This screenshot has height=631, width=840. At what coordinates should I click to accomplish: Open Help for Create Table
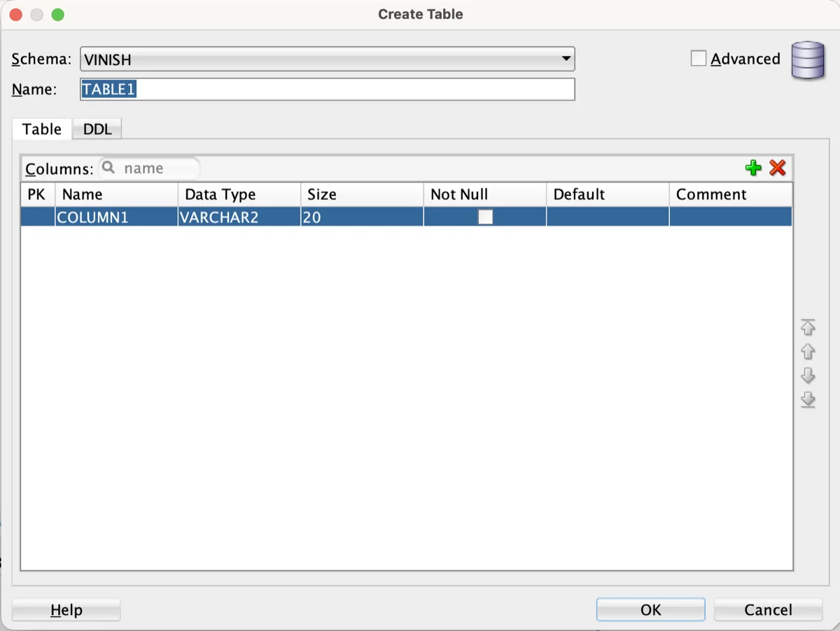pos(66,611)
